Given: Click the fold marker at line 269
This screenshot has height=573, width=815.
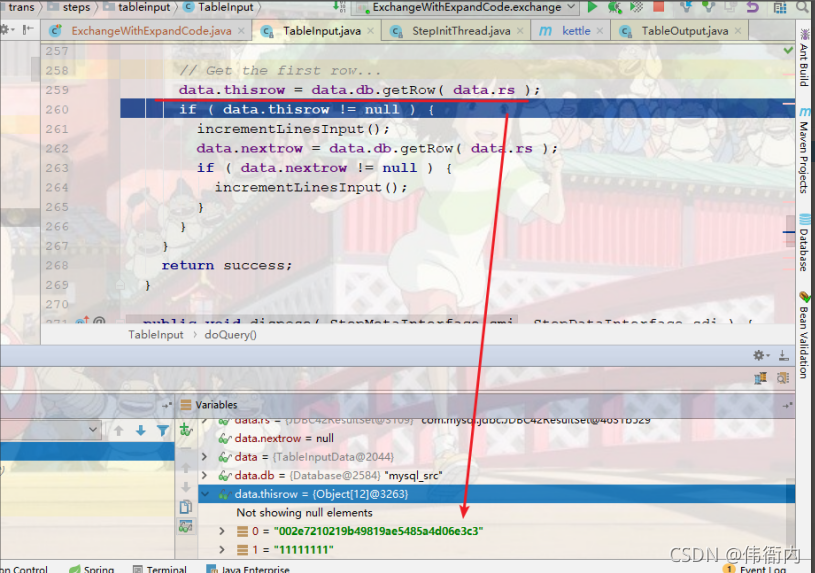Looking at the screenshot, I should [x=121, y=285].
